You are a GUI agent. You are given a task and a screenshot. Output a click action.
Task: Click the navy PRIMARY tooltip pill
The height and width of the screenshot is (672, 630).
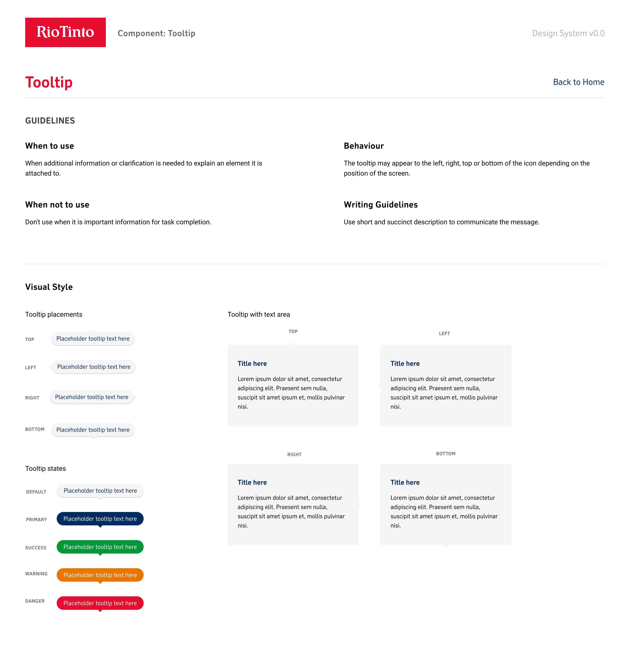click(100, 519)
